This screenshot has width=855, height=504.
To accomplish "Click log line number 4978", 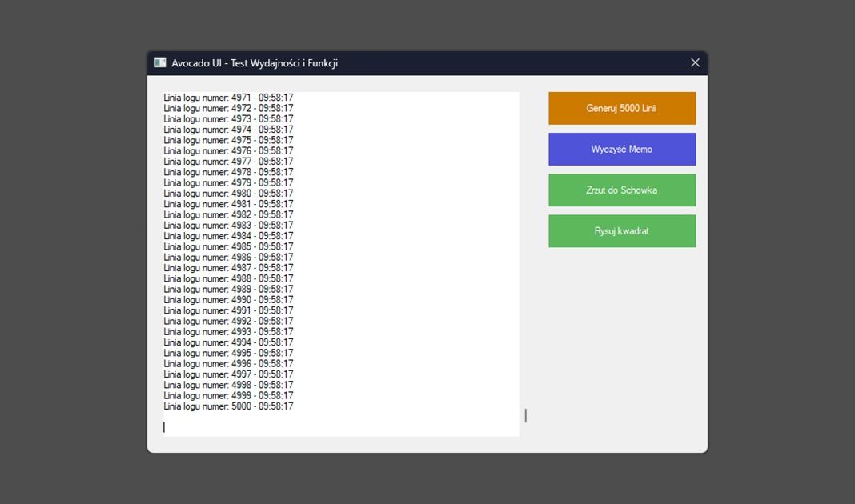I will click(x=228, y=172).
